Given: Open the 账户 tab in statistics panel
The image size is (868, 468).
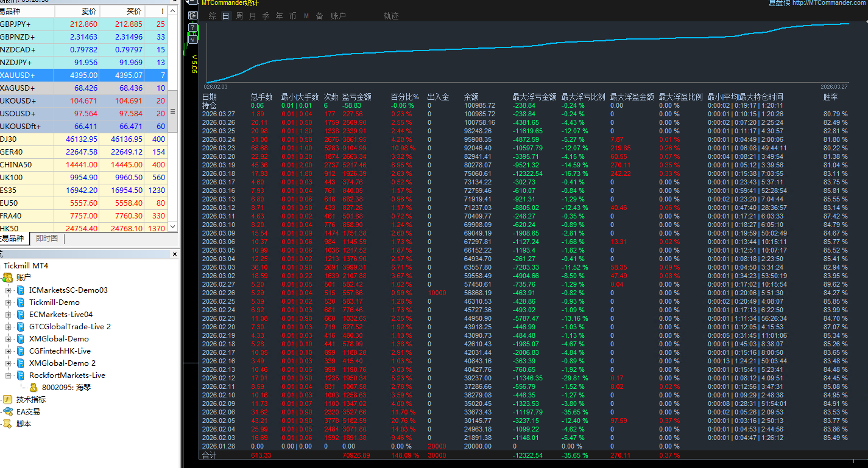Looking at the screenshot, I should point(337,16).
